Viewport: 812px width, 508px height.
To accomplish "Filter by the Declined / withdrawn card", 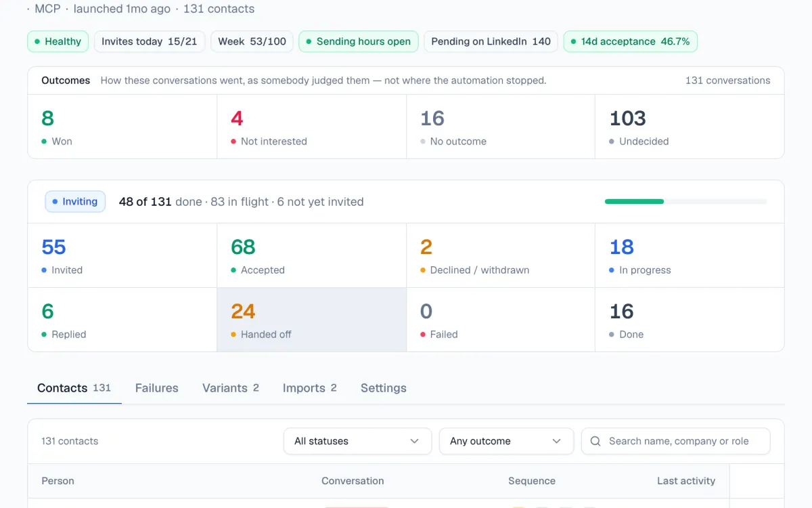I will tap(501, 255).
